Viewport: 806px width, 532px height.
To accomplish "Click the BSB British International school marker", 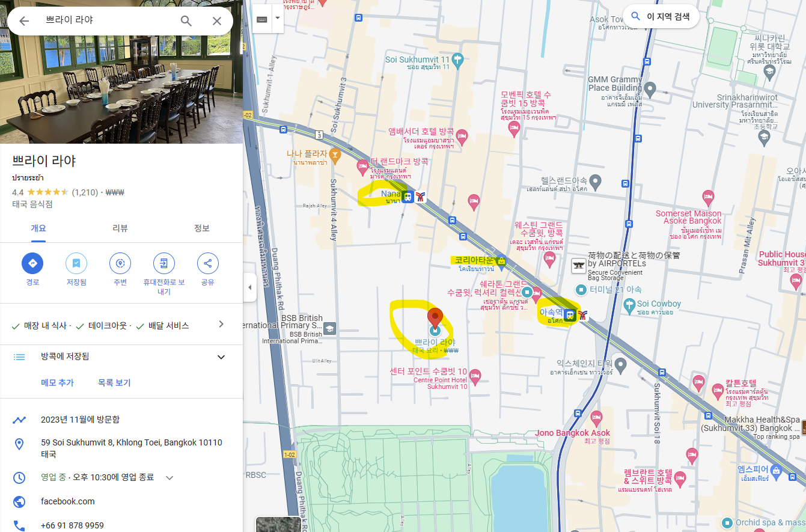I will (x=330, y=329).
